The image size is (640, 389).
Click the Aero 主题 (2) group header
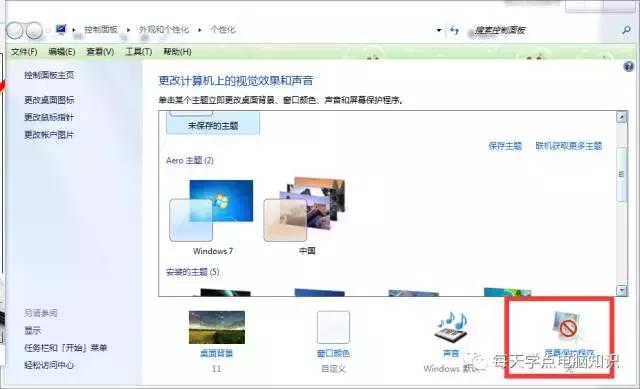pyautogui.click(x=190, y=160)
